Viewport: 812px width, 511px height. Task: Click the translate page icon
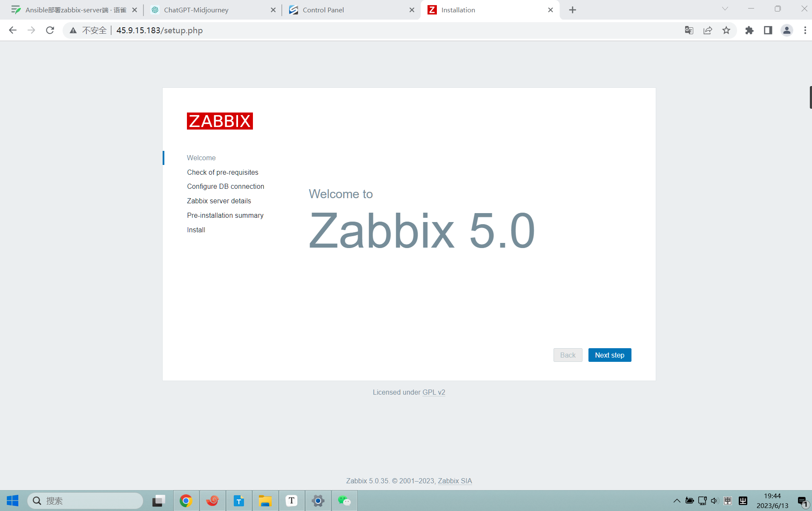[x=689, y=30]
